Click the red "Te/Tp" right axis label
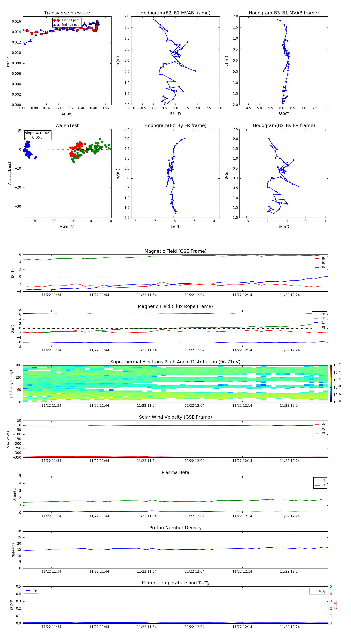This screenshot has height=644, width=351. pyautogui.click(x=336, y=605)
